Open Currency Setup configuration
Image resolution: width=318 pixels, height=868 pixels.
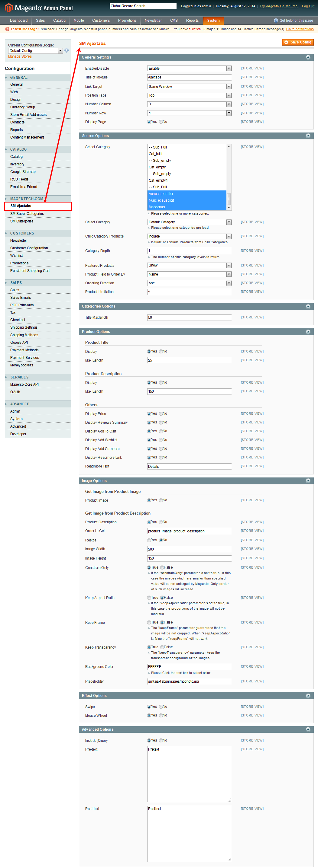pos(22,107)
